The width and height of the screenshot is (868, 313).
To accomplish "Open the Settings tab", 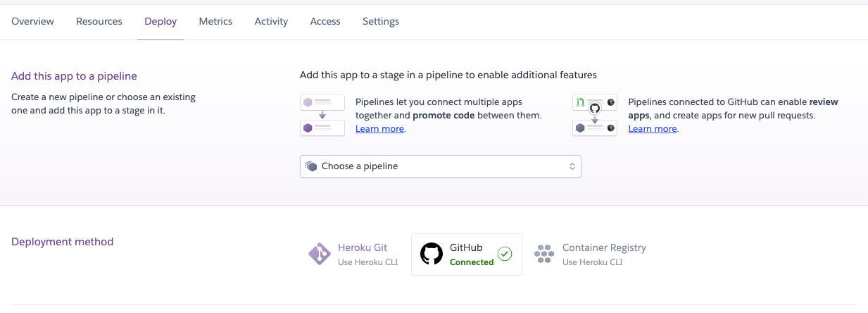I will click(381, 21).
